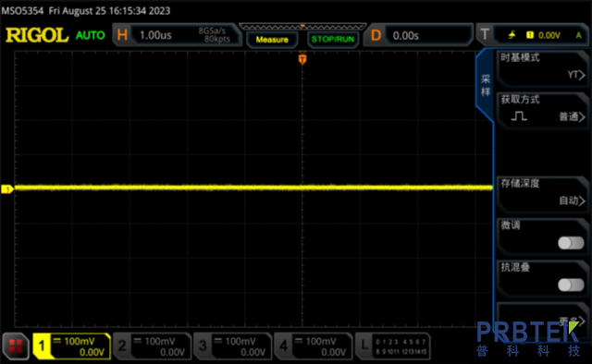Click the 采样 sampling side tab
This screenshot has width=592, height=364.
(485, 85)
